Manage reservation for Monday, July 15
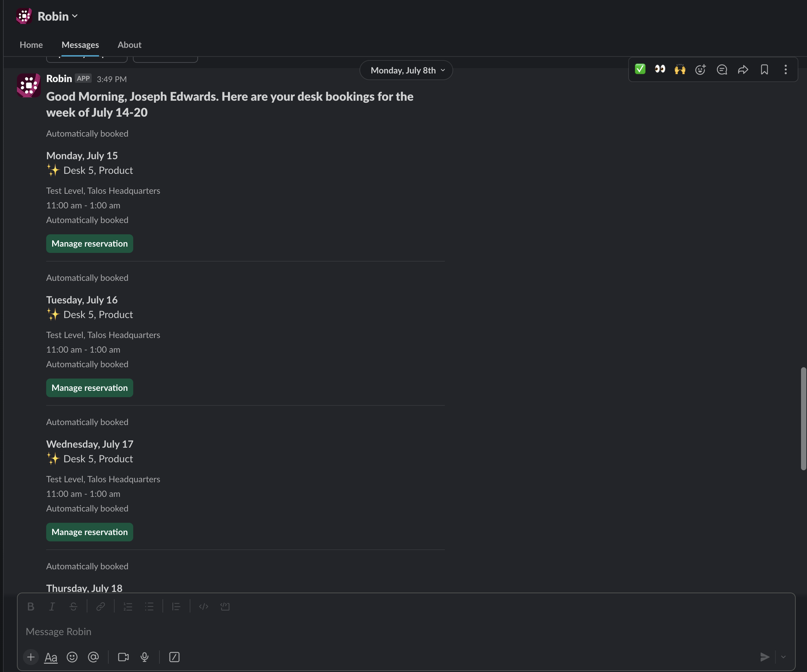Viewport: 807px width, 672px height. pos(90,244)
